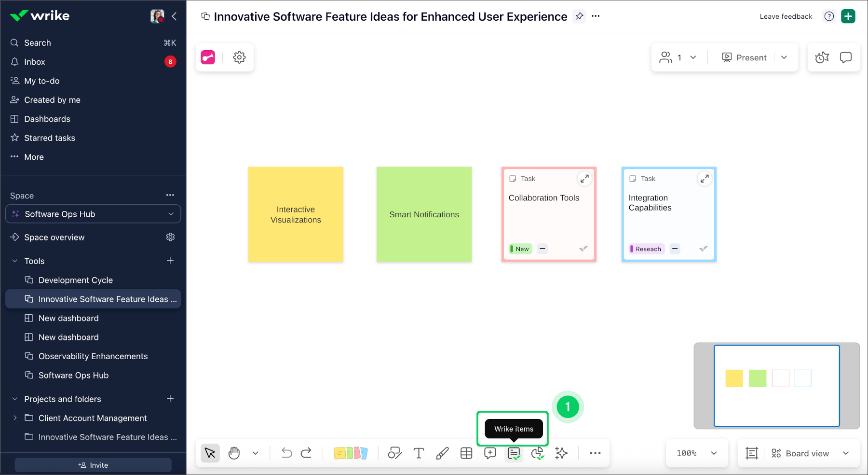Image resolution: width=868 pixels, height=475 pixels.
Task: Insert a table from the toolbar
Action: tap(466, 453)
